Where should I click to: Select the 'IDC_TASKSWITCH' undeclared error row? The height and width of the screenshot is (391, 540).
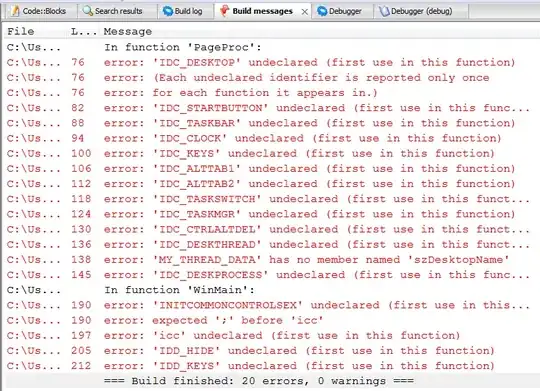pyautogui.click(x=270, y=199)
